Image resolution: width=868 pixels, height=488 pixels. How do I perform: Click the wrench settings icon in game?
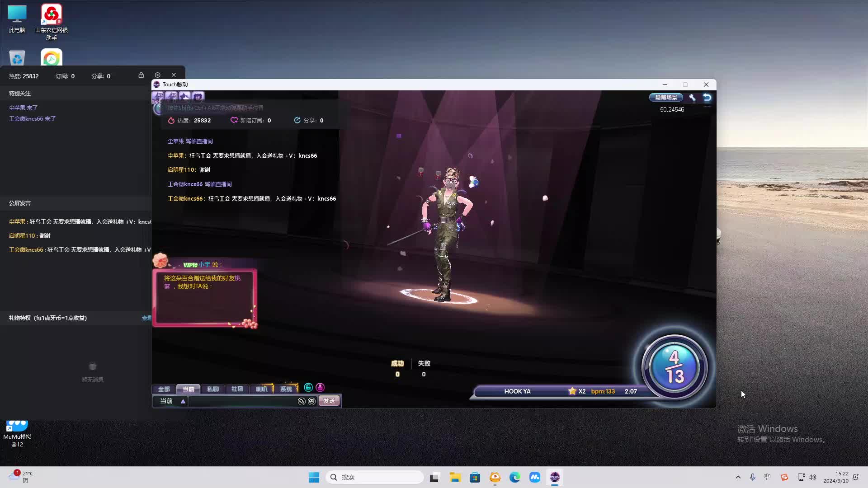pyautogui.click(x=692, y=98)
